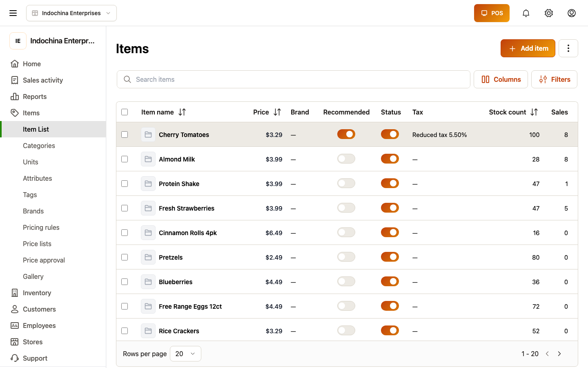
Task: Enable Recommended toggle for Protein Shake
Action: tap(346, 183)
